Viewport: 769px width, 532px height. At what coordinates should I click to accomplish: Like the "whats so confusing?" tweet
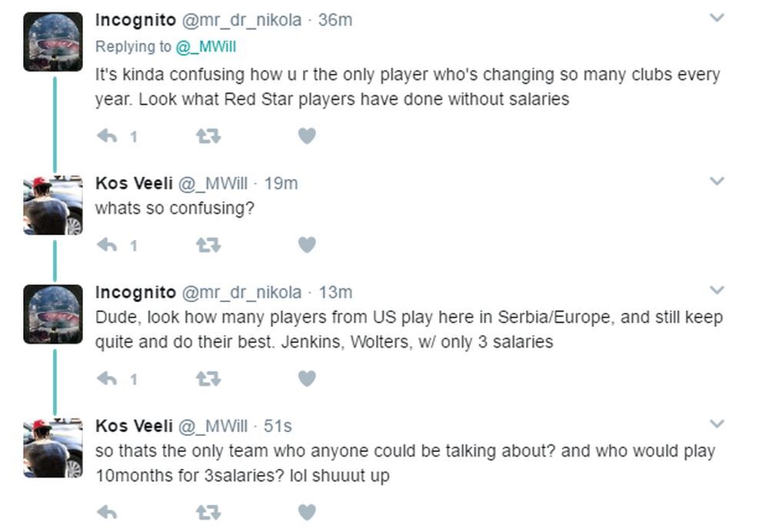coord(307,245)
